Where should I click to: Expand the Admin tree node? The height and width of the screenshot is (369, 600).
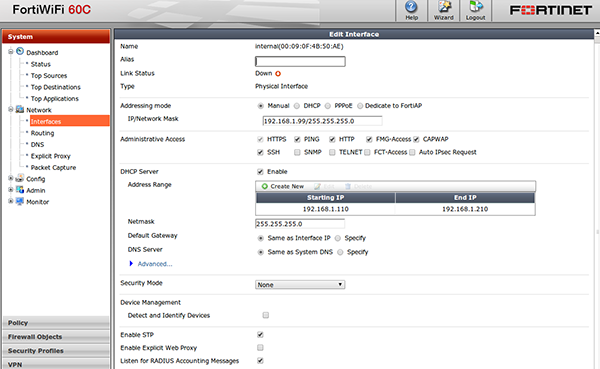(11, 190)
